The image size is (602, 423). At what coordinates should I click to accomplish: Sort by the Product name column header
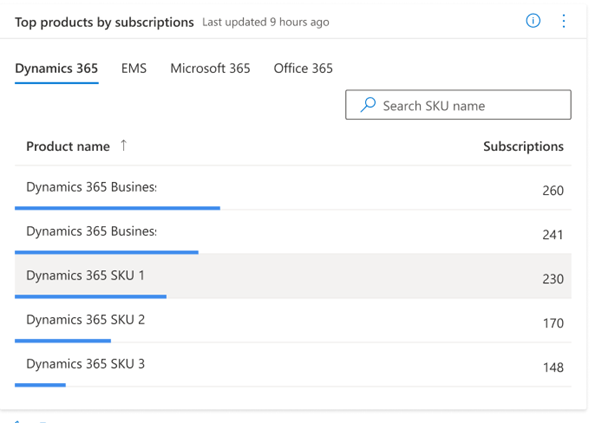[68, 146]
